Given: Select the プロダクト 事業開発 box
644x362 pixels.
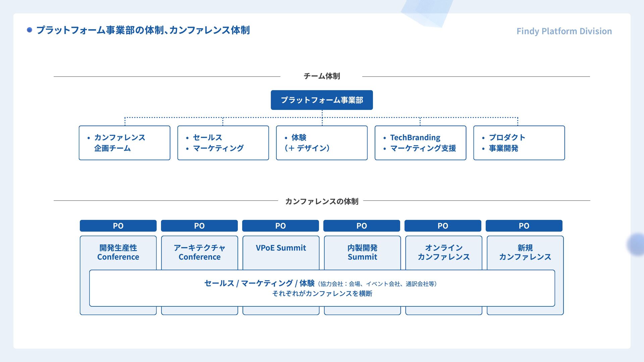Looking at the screenshot, I should tap(519, 143).
